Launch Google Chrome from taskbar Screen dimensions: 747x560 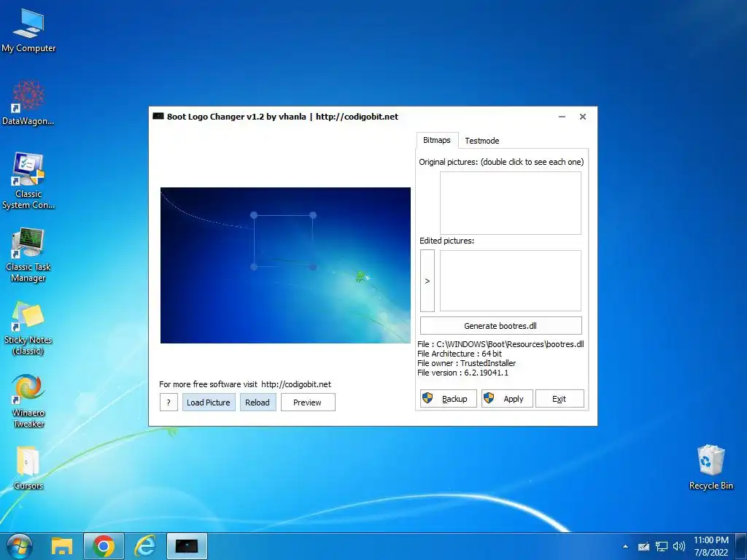[104, 546]
